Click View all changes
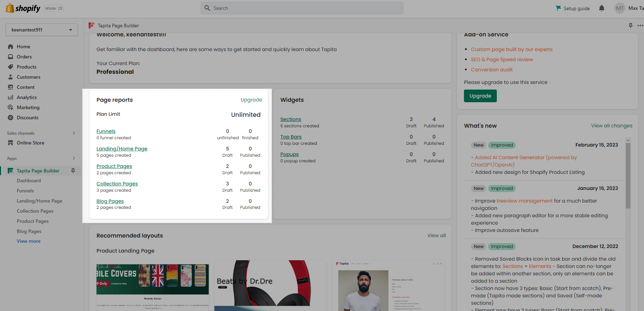The width and height of the screenshot is (644, 311). 611,126
